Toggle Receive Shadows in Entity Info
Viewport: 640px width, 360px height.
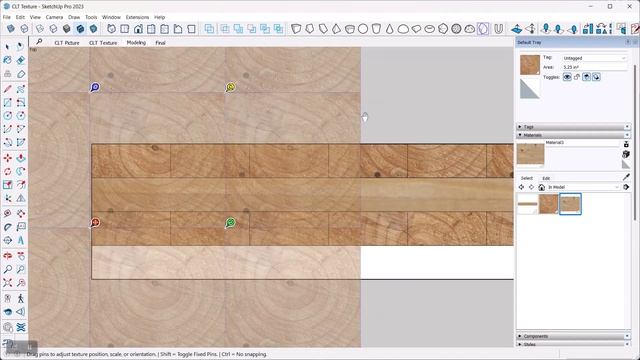(596, 77)
